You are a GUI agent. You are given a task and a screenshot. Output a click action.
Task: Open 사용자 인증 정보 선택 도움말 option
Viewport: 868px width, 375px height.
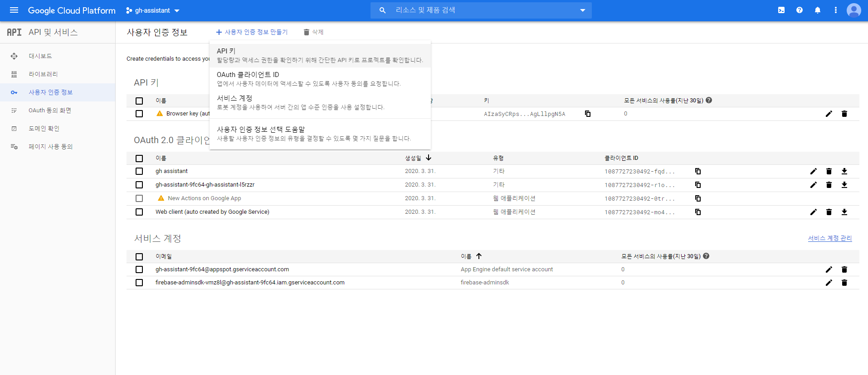tap(320, 134)
